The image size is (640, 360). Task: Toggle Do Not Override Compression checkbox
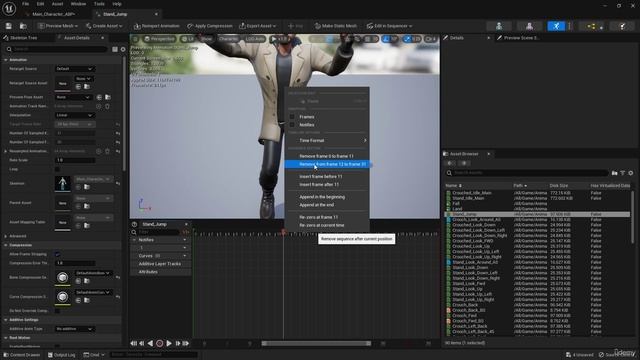coord(57,311)
